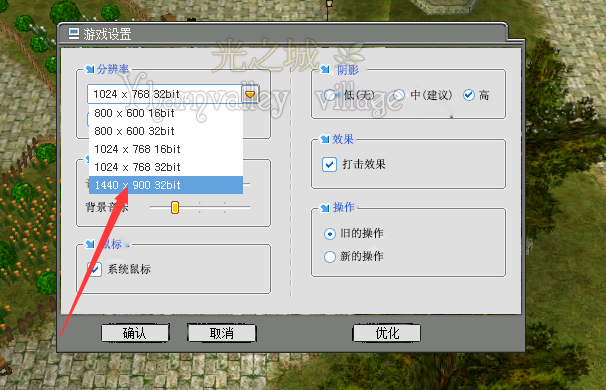The width and height of the screenshot is (606, 390).
Task: Select 旧的操作 old controls radio
Action: point(330,234)
